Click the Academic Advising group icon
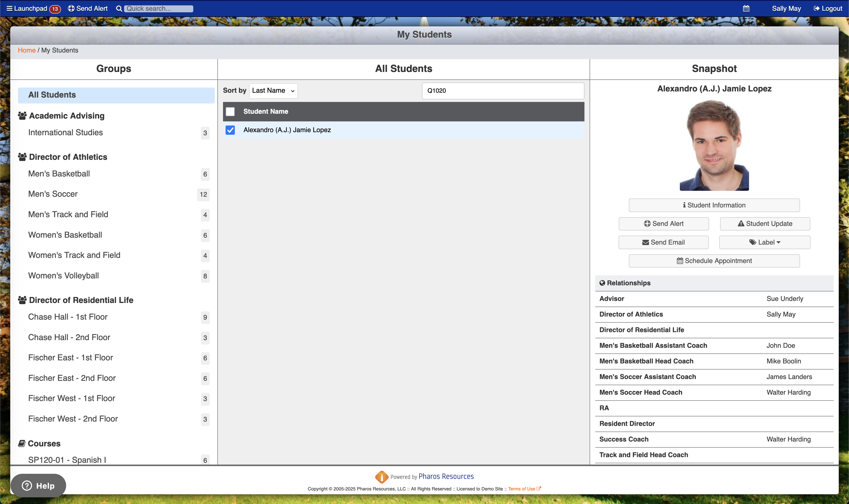Image resolution: width=849 pixels, height=504 pixels. pos(22,116)
